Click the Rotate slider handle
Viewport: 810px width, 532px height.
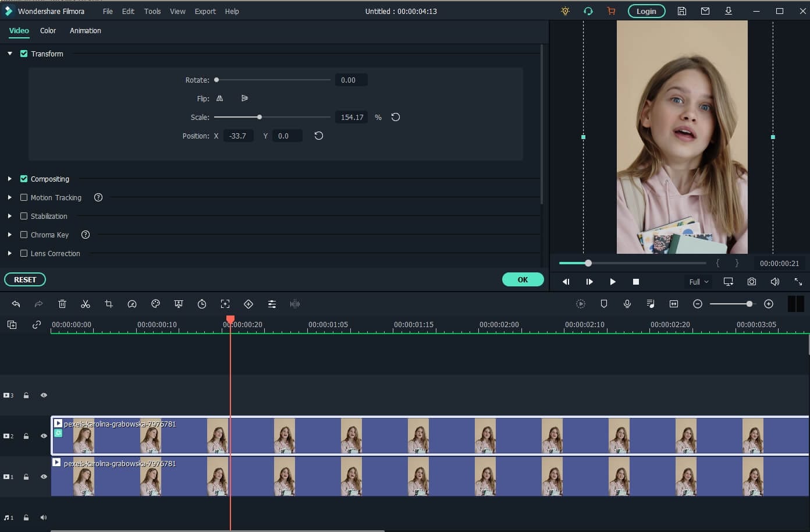[x=216, y=80]
